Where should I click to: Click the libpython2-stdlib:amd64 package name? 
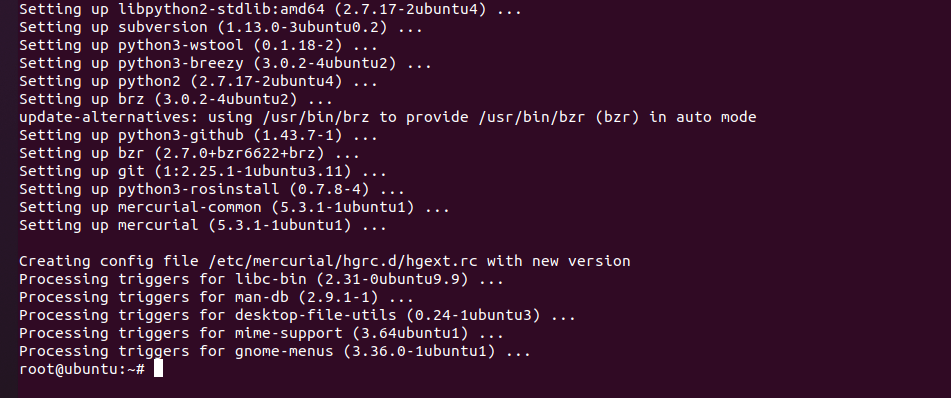coord(221,10)
